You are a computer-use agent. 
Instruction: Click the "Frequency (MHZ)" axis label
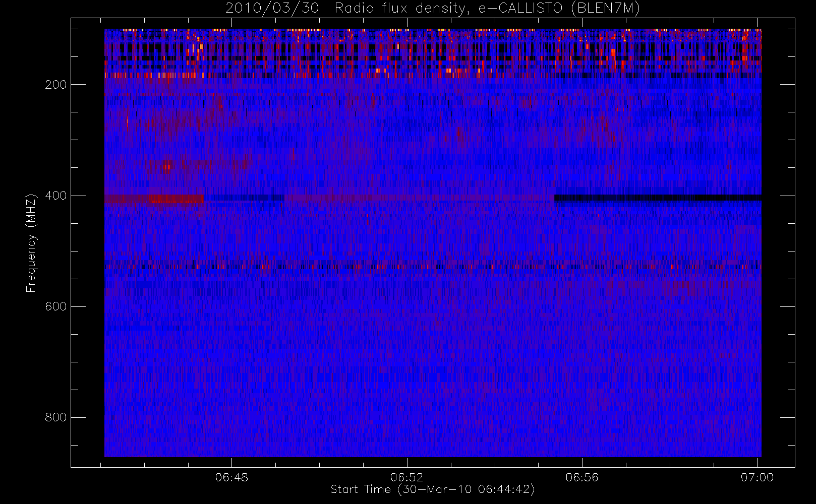[31, 243]
